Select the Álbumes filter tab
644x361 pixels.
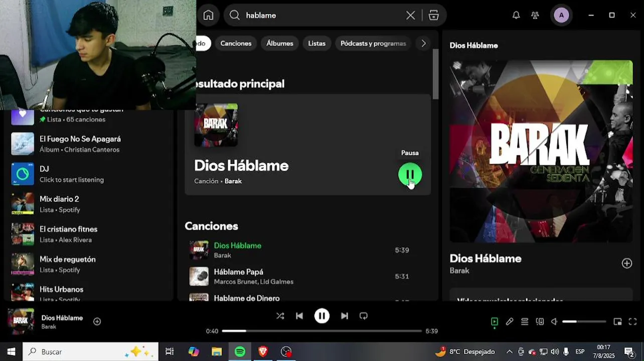pos(280,43)
